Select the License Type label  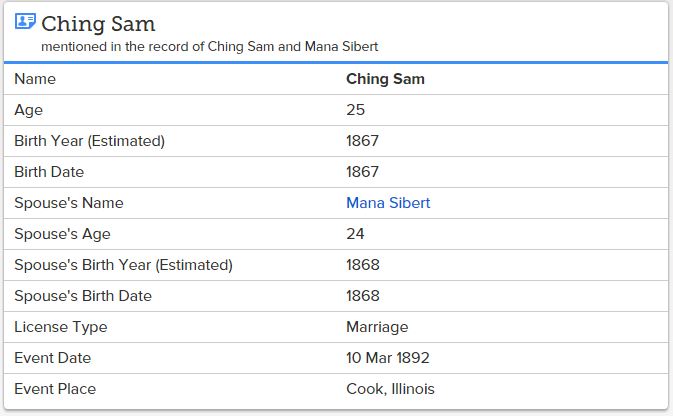click(x=60, y=327)
